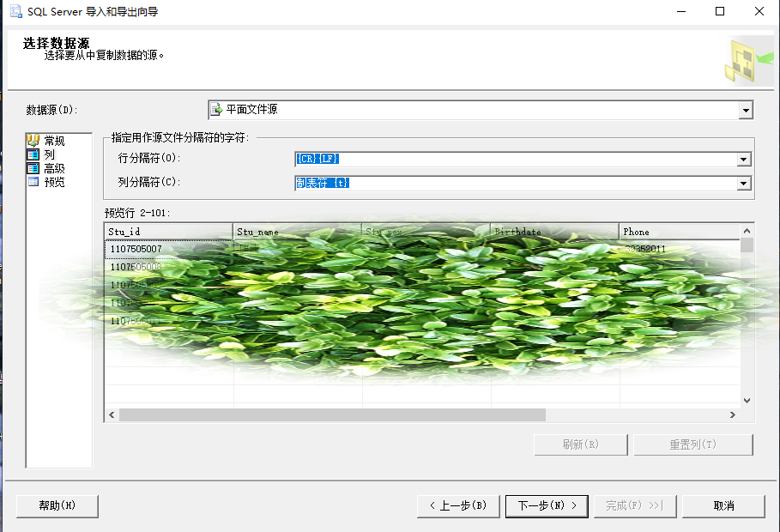Click the 刷新 button
Image resolution: width=780 pixels, height=532 pixels.
click(580, 444)
